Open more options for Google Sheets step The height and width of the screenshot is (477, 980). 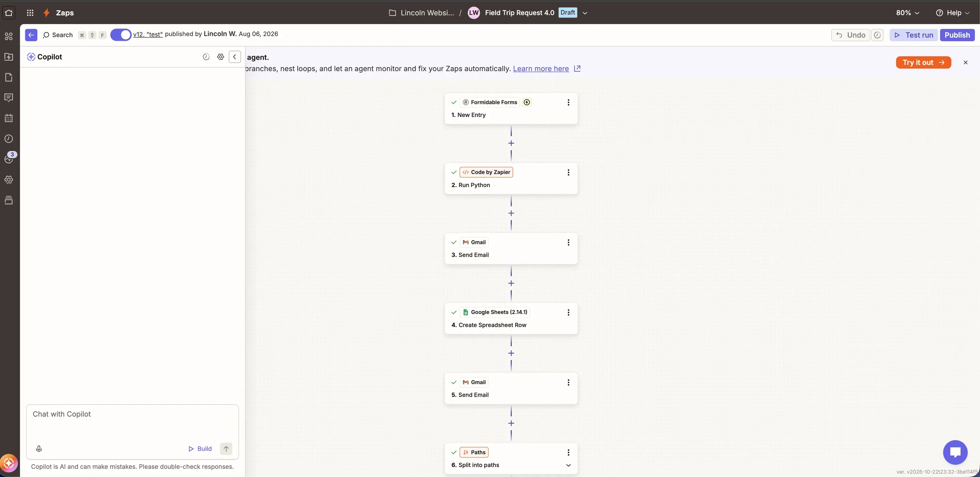(x=568, y=312)
